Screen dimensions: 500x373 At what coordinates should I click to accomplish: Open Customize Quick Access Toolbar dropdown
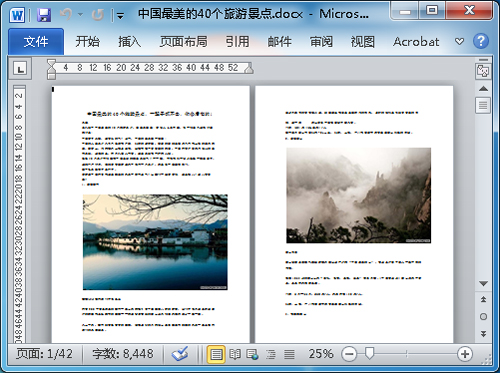120,15
